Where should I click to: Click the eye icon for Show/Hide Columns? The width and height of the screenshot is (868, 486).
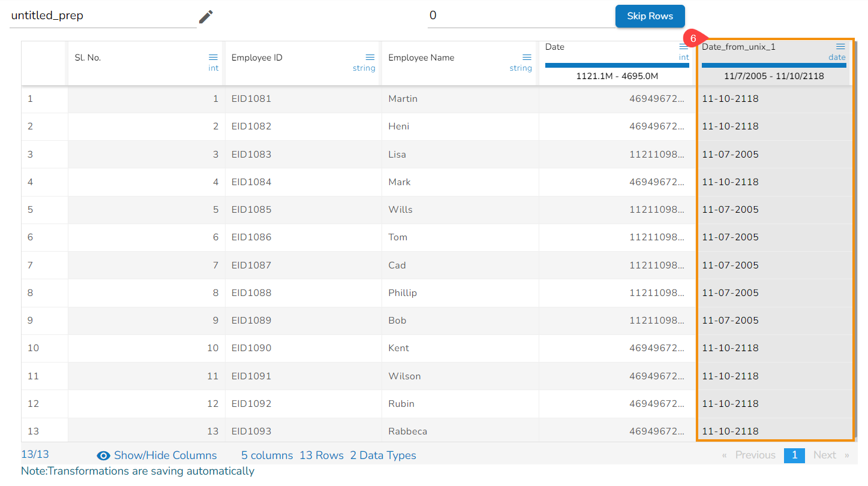(x=103, y=455)
